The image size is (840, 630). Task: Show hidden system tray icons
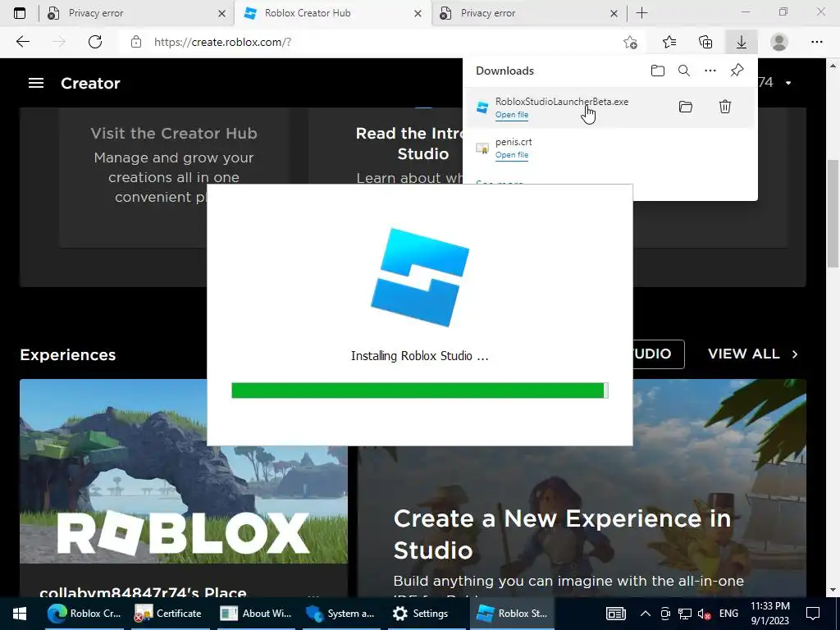click(x=646, y=614)
